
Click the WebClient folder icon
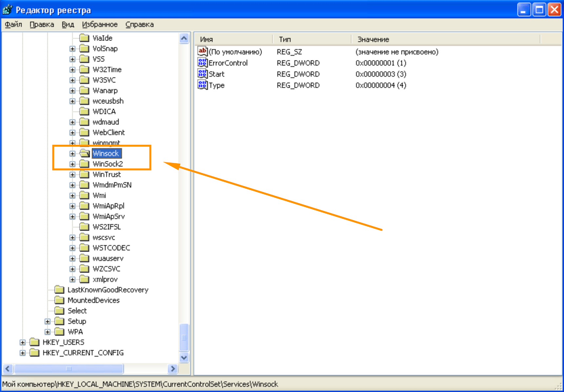84,132
